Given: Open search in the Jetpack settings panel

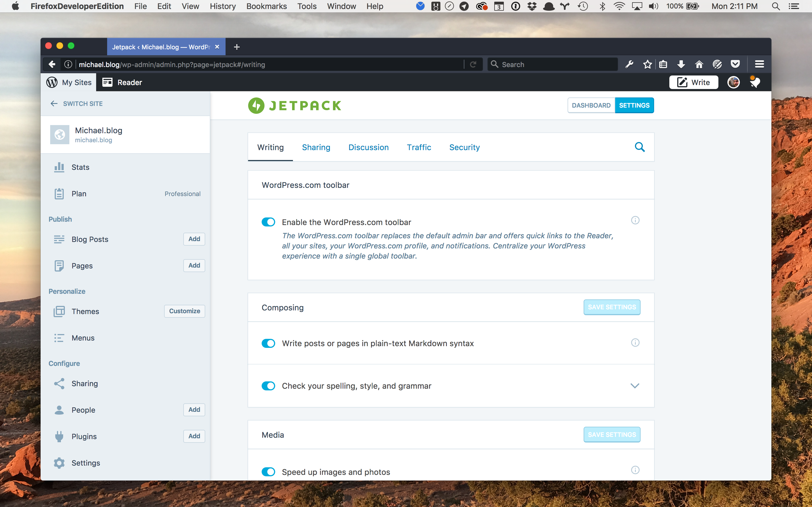Looking at the screenshot, I should coord(639,147).
